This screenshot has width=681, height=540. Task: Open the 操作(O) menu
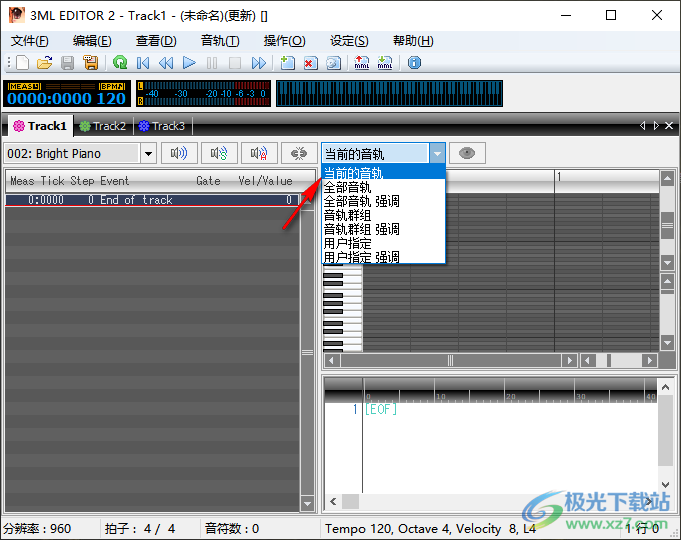coord(284,41)
